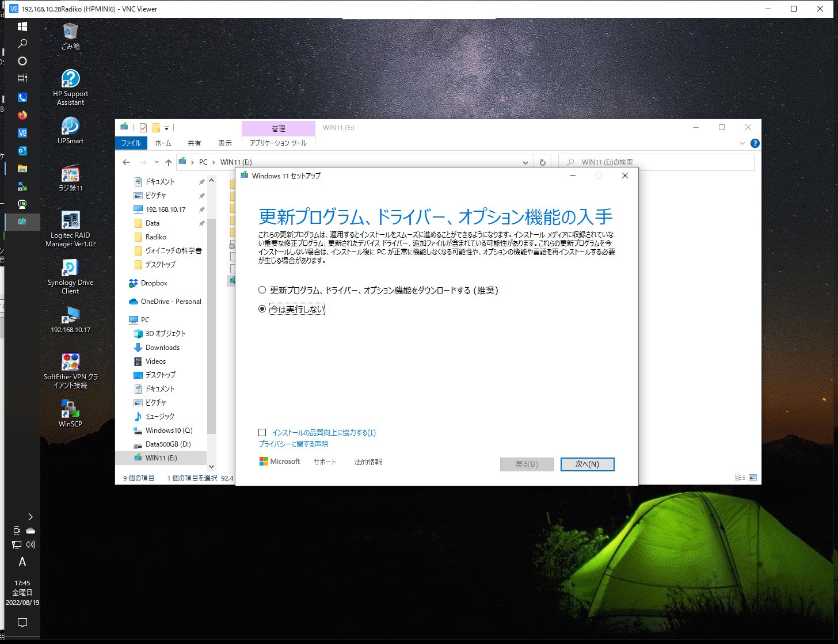This screenshot has height=644, width=838.
Task: Select the UPSmart desktop shortcut
Action: click(70, 130)
